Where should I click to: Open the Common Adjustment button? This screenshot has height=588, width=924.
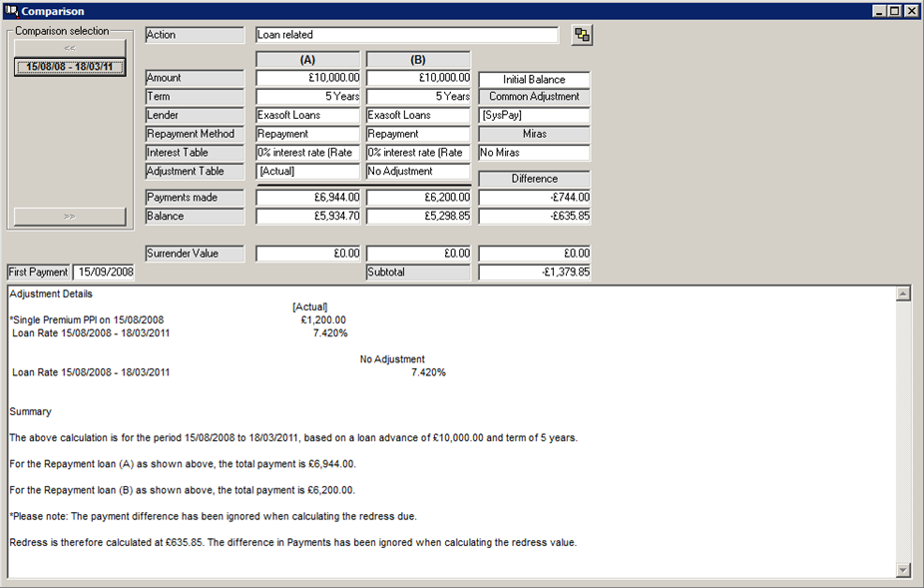(x=534, y=97)
